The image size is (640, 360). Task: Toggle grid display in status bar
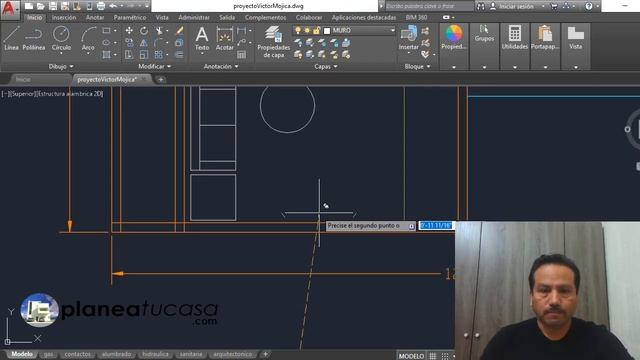coord(433,356)
